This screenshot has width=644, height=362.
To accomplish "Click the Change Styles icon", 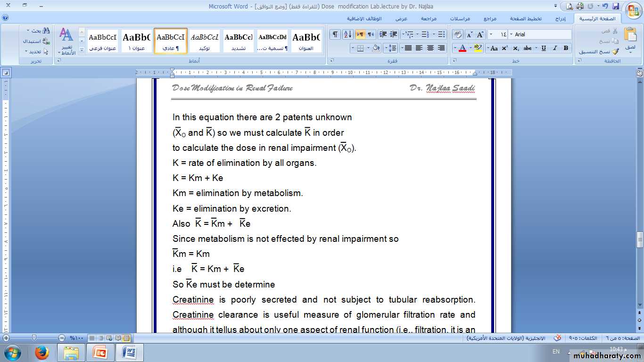I will (66, 40).
